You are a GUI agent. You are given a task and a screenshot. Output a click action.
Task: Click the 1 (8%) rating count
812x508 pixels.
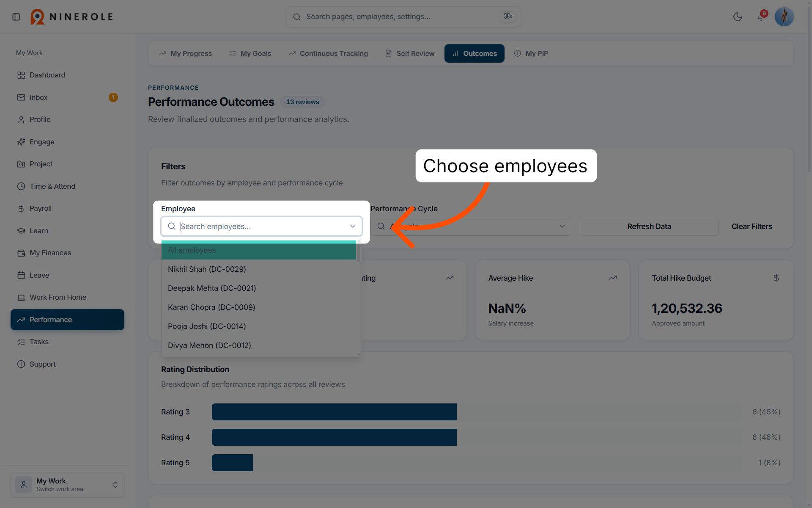[769, 463]
